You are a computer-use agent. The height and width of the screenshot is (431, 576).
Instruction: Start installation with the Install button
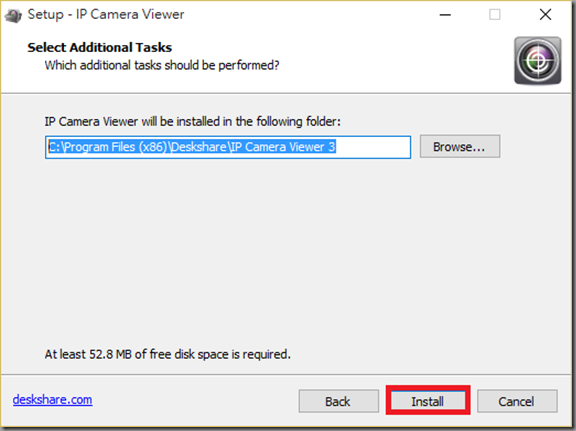click(428, 401)
